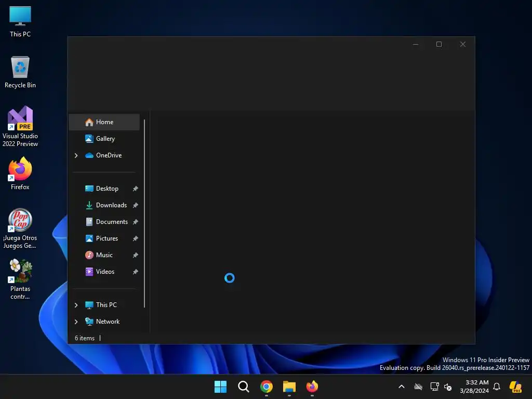This screenshot has height=399, width=532.
Task: Go to the pinned Desktop folder
Action: point(104,189)
